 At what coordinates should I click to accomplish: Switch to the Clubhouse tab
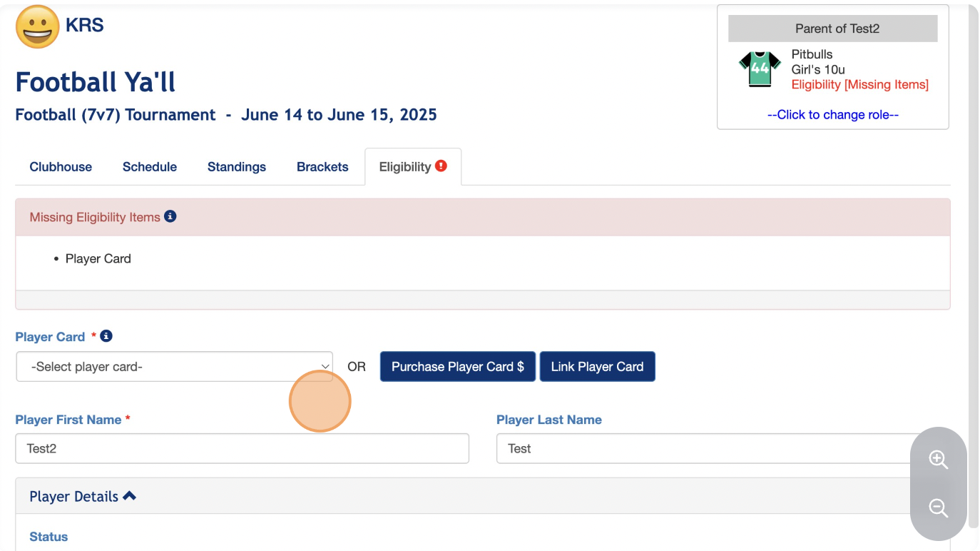point(61,167)
